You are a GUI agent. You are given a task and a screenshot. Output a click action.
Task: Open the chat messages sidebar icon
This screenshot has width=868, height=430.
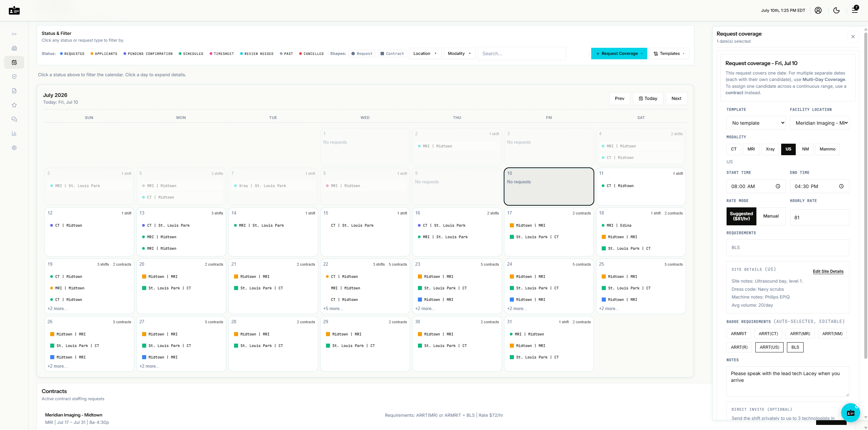point(14,119)
